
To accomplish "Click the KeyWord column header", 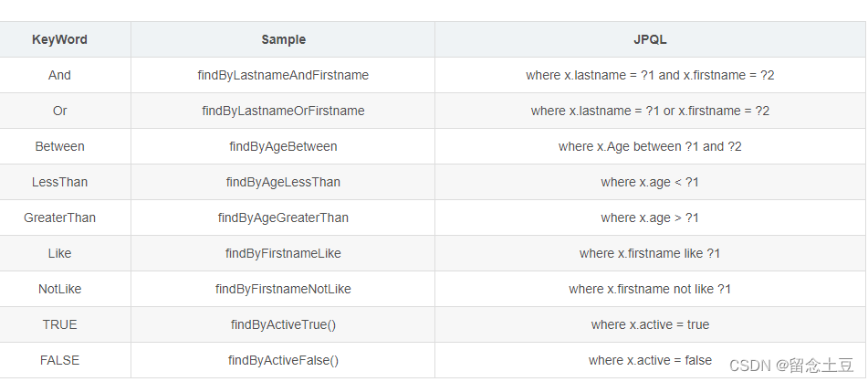I will pos(60,39).
